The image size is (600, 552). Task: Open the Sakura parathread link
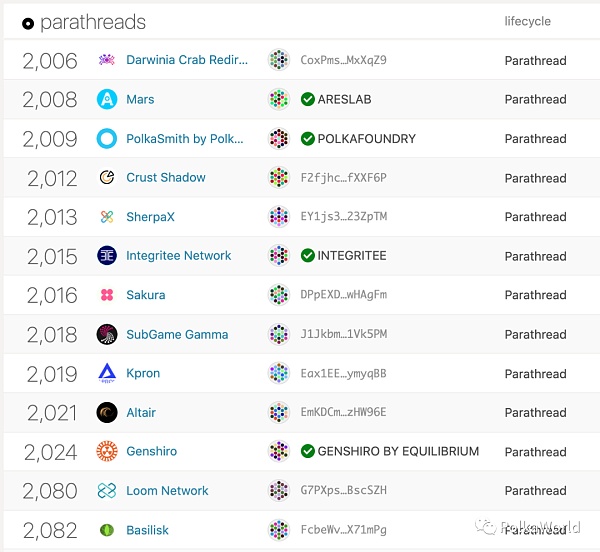[146, 295]
